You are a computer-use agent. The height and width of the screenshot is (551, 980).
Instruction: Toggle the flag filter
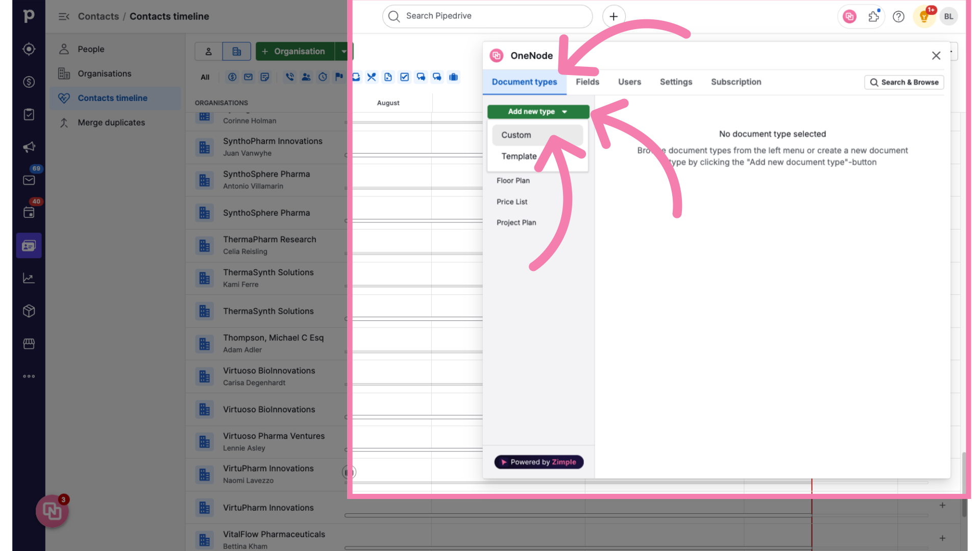[x=339, y=77]
